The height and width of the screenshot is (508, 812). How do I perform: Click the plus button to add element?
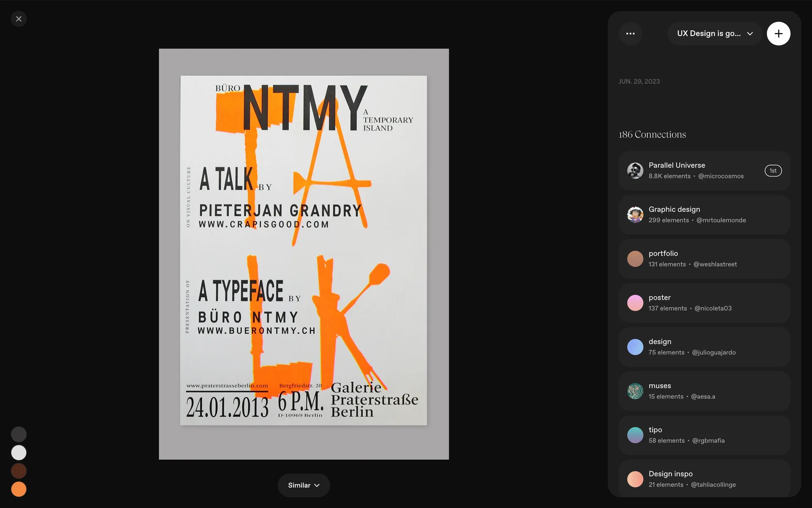click(x=778, y=33)
